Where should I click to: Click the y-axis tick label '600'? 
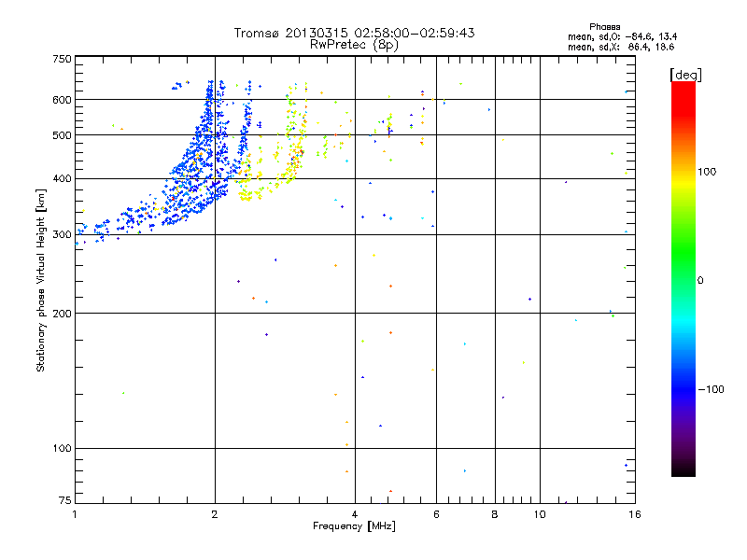(62, 100)
